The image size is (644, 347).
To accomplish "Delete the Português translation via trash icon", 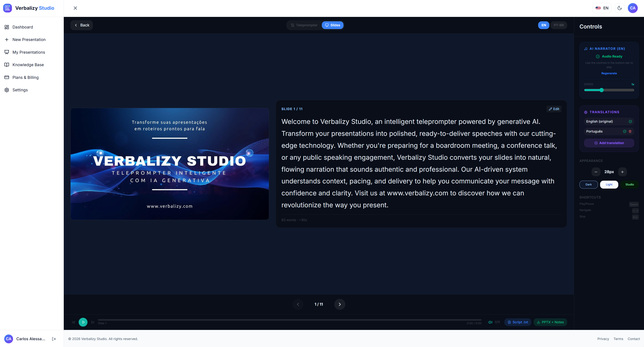I will point(630,131).
